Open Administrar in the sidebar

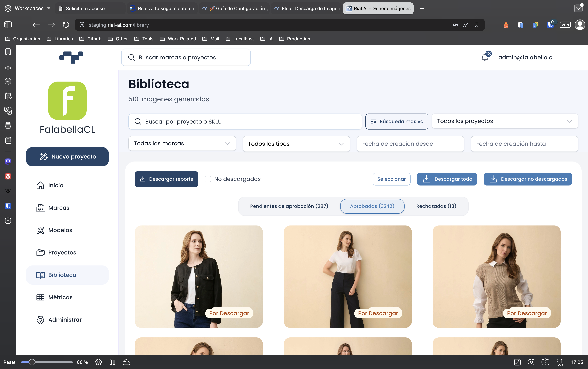tap(67, 320)
